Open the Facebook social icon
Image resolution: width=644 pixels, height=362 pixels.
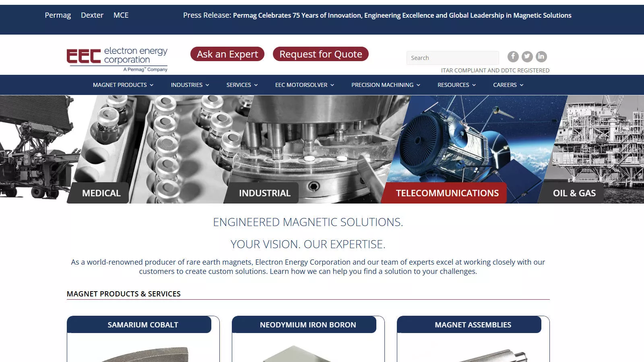513,57
